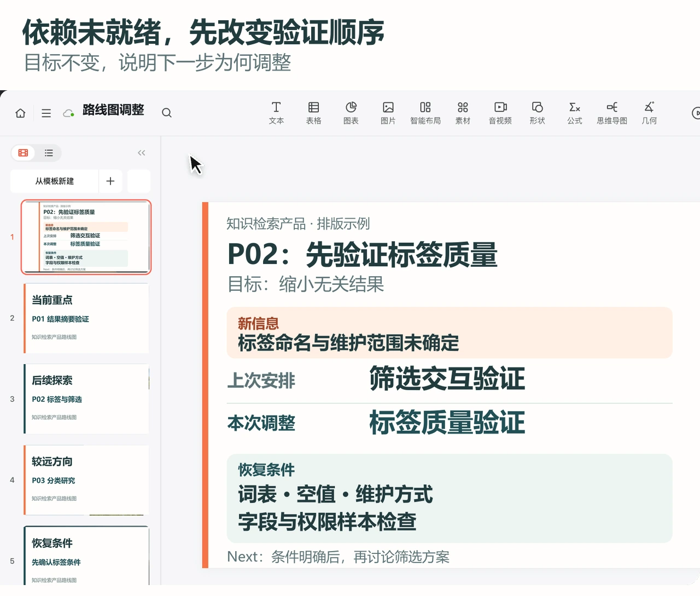Screen dimensions: 700x596
Task: Select the text 标签命名与维护范围未确定
Action: 348,343
